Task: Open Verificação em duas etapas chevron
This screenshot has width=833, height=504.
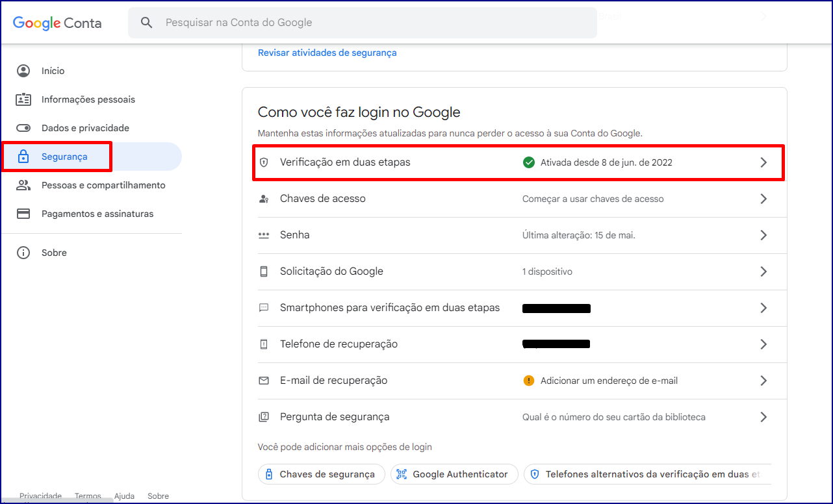Action: 763,162
